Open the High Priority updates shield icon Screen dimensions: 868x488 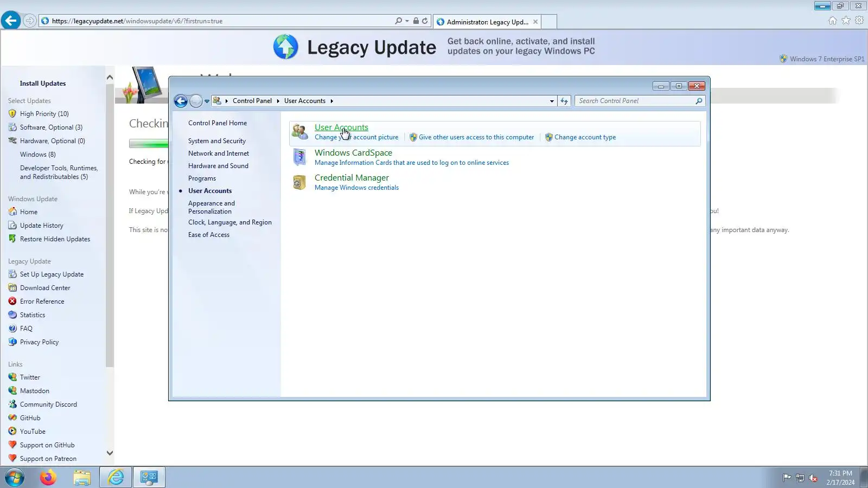pos(12,114)
